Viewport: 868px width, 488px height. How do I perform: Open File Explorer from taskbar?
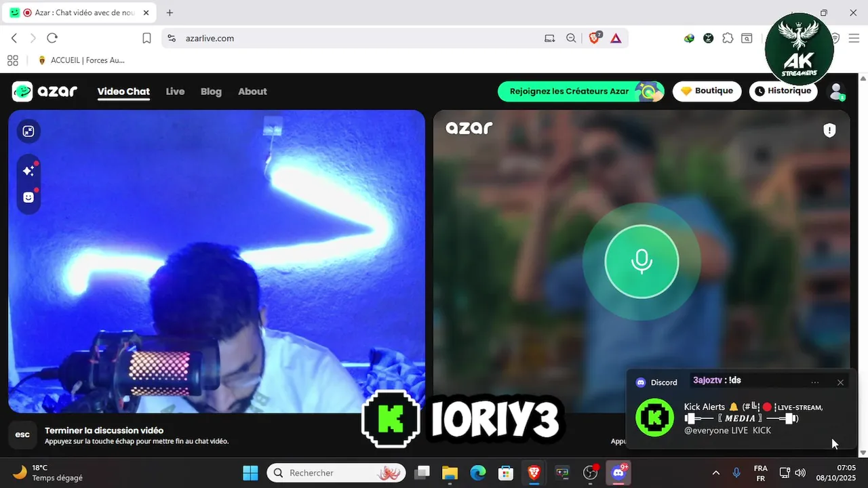click(x=450, y=472)
